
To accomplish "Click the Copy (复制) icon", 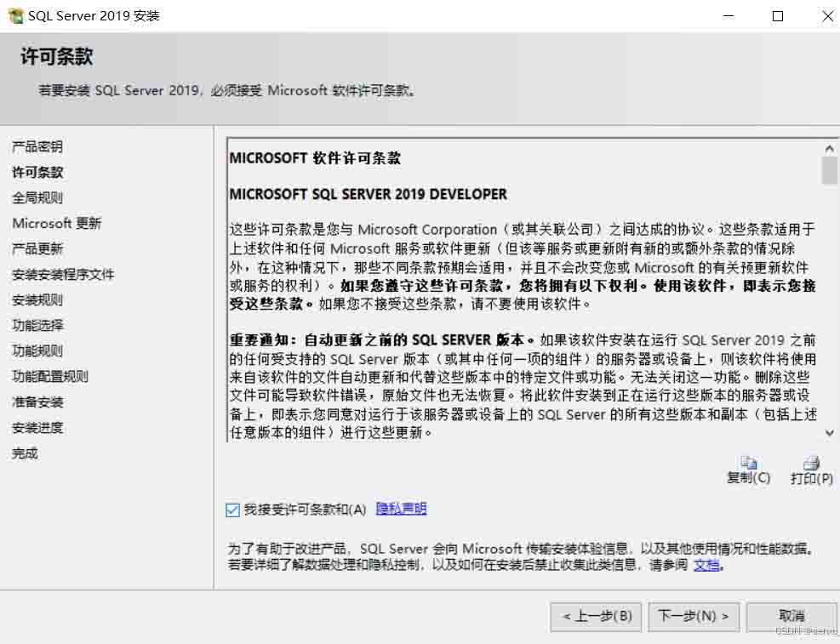I will pyautogui.click(x=748, y=463).
